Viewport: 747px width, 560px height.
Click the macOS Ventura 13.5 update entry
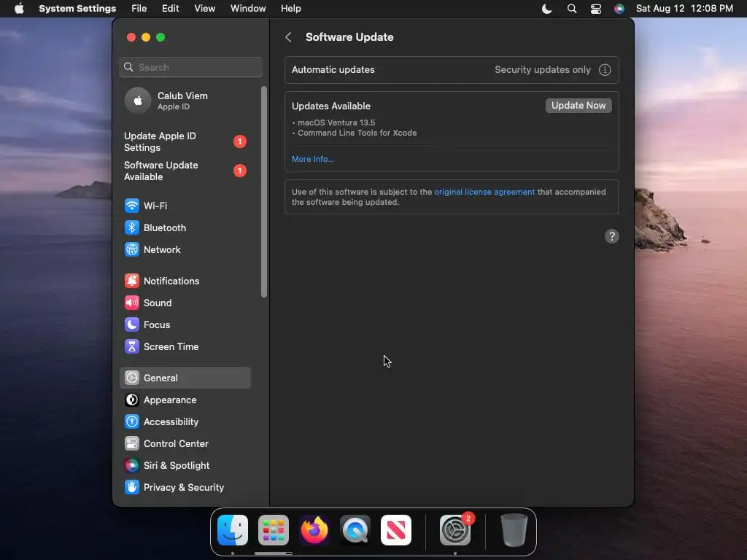pos(336,122)
